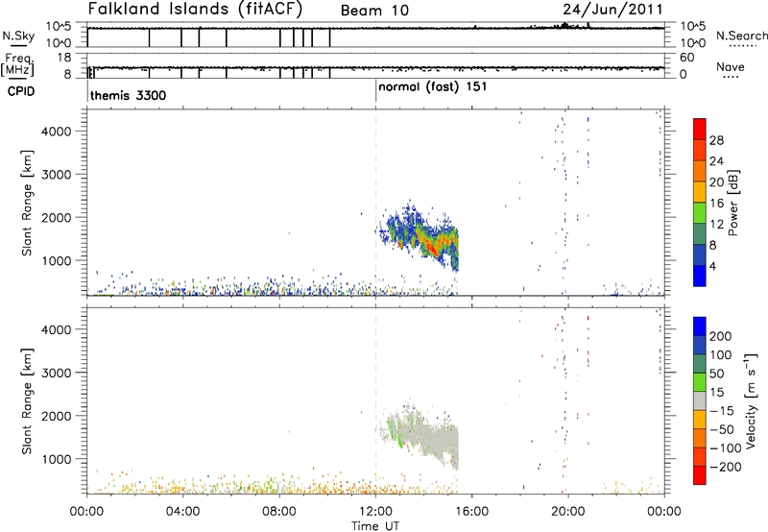Click the green band of velocity colorbar
The width and height of the screenshot is (768, 532).
700,382
